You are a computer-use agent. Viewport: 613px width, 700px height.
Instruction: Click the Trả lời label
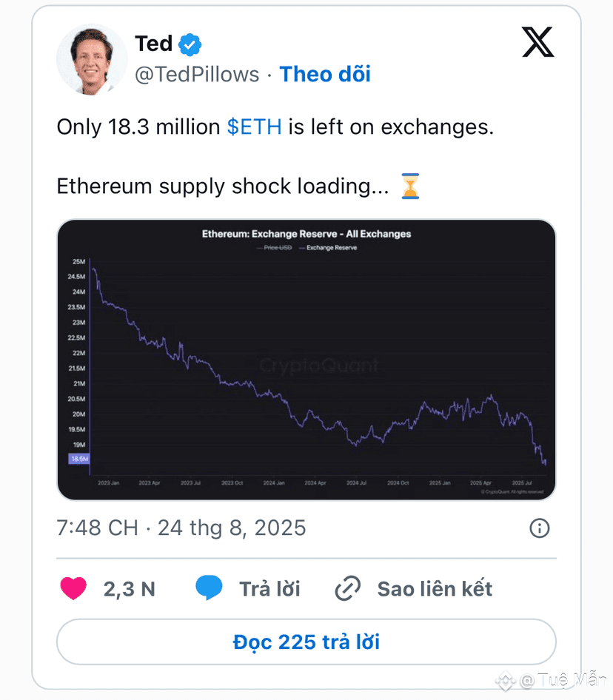(269, 589)
